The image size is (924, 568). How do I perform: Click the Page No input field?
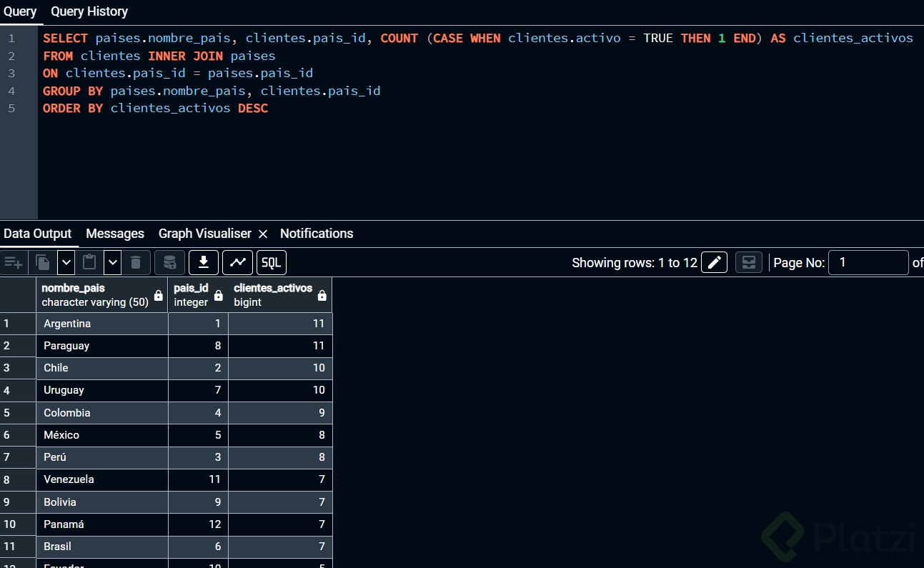[868, 263]
